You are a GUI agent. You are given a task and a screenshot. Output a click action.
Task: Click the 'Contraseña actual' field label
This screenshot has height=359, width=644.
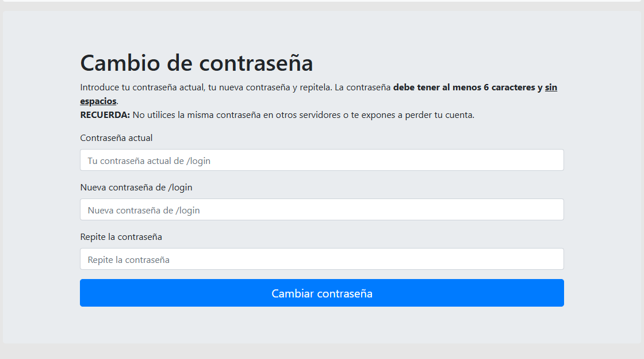(x=116, y=138)
